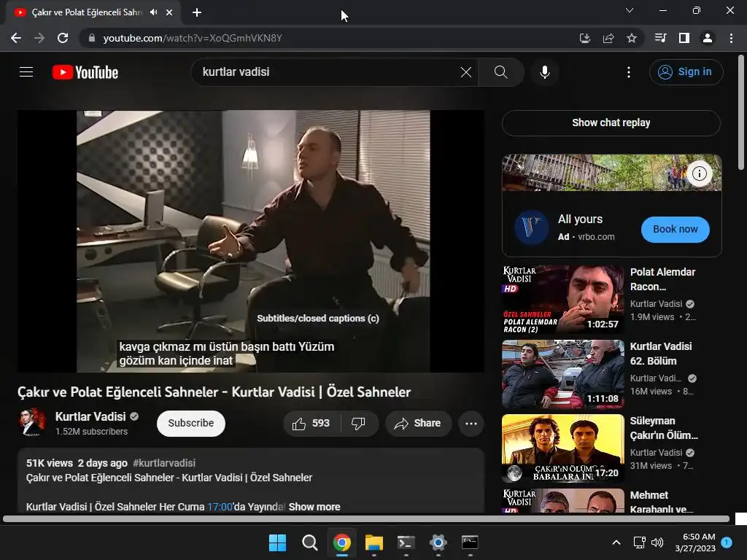This screenshot has height=560, width=747.
Task: Open Settings gear in taskbar
Action: pos(438,542)
